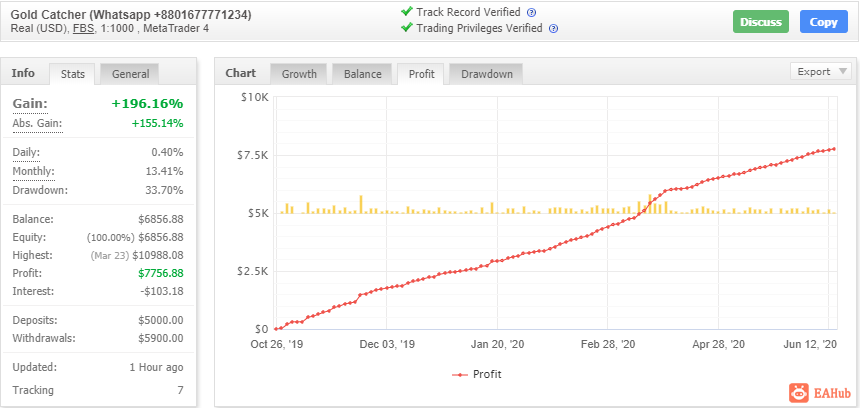This screenshot has width=860, height=408.
Task: Click the $5900.00 withdrawals value
Action: click(161, 338)
